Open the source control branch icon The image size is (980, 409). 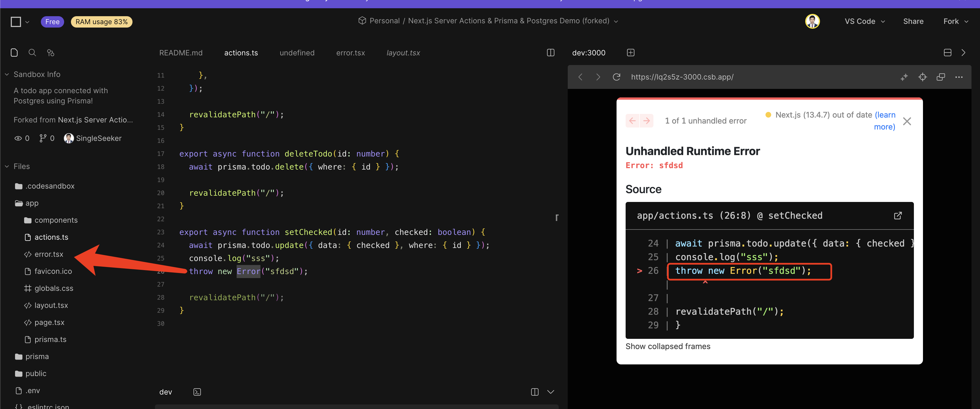coord(50,53)
